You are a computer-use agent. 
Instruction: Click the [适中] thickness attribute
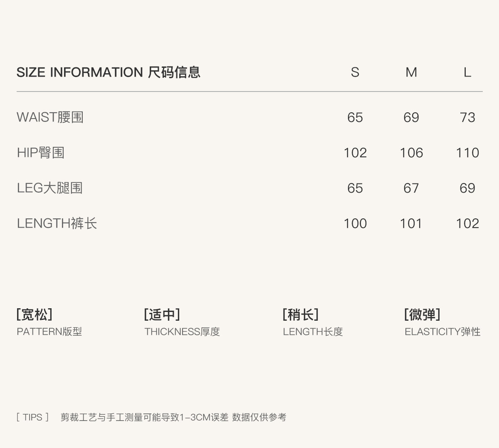point(162,314)
